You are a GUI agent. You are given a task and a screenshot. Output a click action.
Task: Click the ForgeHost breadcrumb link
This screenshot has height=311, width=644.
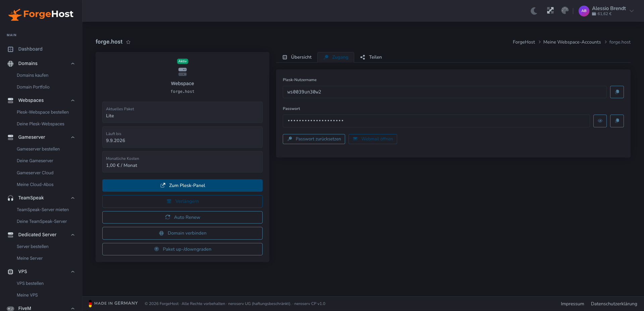(x=524, y=42)
